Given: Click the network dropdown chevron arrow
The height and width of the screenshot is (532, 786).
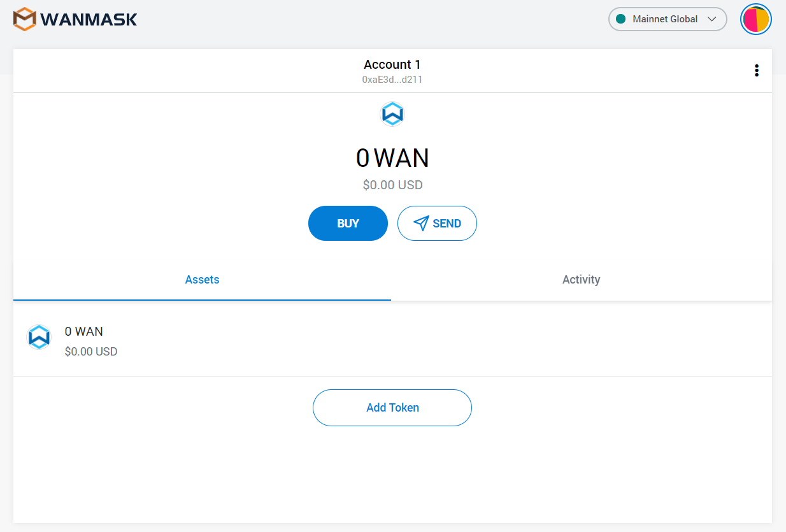Looking at the screenshot, I should 712,19.
